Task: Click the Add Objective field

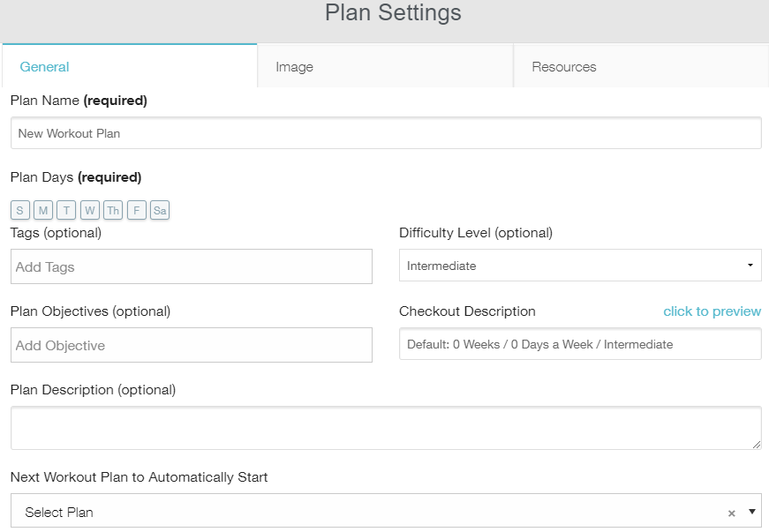Action: coord(191,345)
